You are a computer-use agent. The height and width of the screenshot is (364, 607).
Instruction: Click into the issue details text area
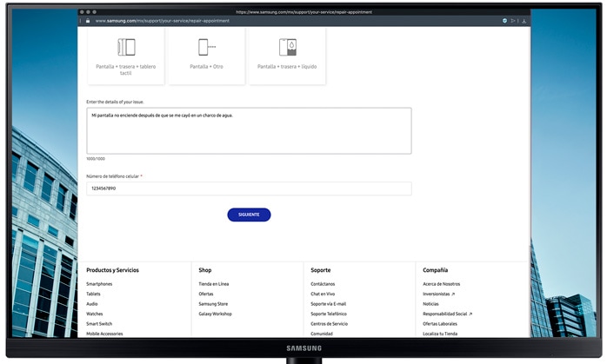(249, 130)
